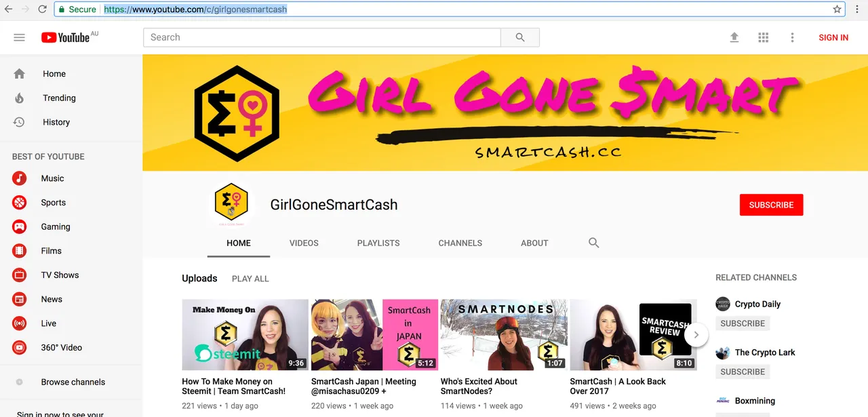Click Browse channels label
The width and height of the screenshot is (868, 417).
click(x=73, y=382)
